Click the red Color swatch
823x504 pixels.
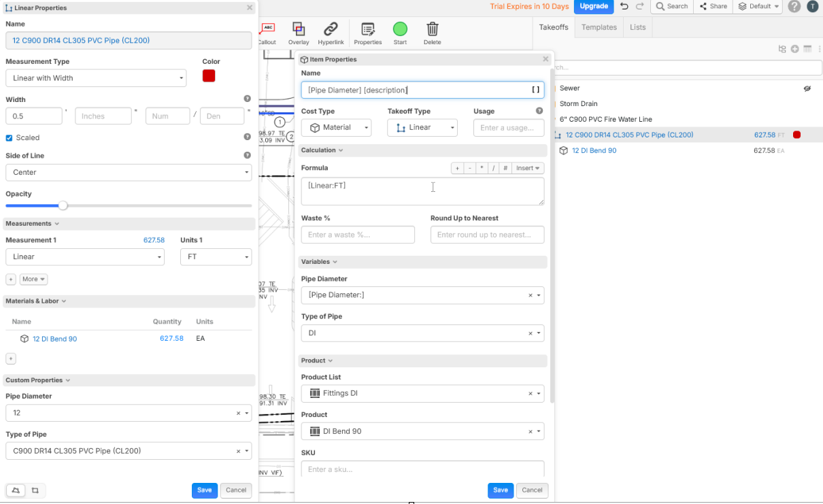[x=209, y=76]
